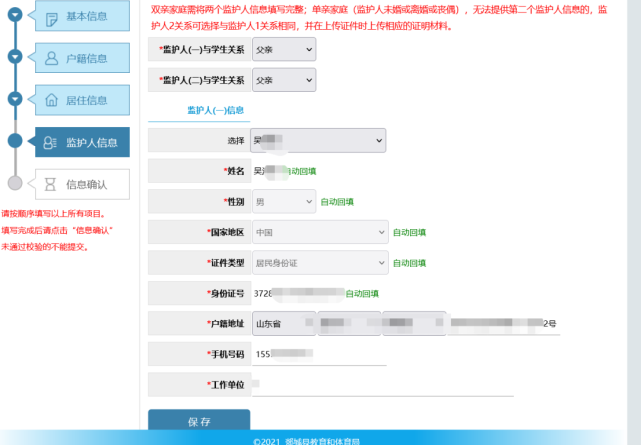Click the timeline circle for 居住信息
Image resolution: width=641 pixels, height=445 pixels.
pos(15,98)
